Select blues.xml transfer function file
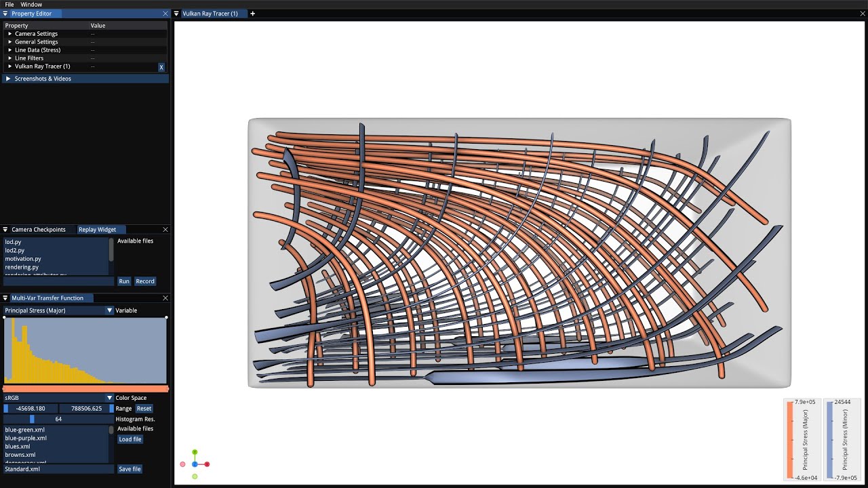868x488 pixels. click(56, 447)
